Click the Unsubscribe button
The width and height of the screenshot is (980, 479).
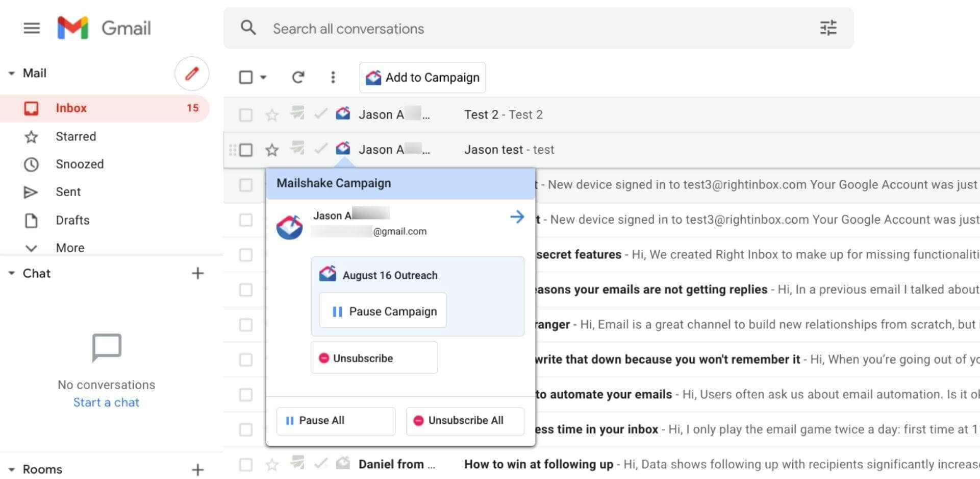pyautogui.click(x=374, y=358)
